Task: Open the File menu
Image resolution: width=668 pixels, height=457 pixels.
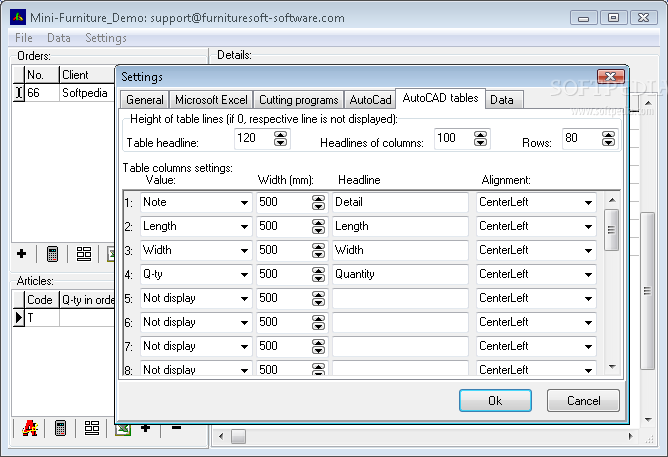Action: 24,38
